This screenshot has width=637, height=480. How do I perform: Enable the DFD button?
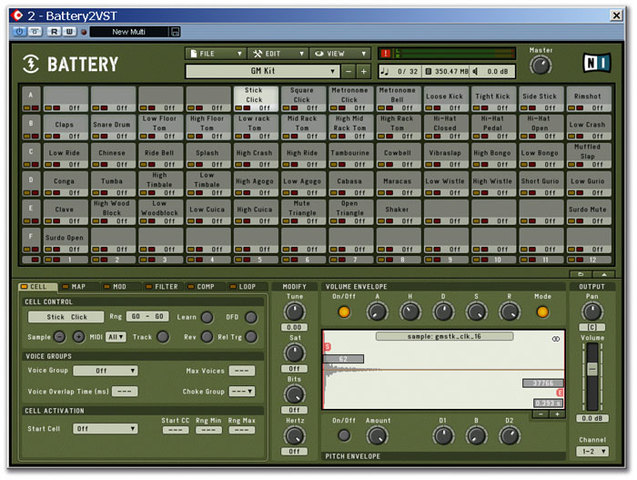251,317
